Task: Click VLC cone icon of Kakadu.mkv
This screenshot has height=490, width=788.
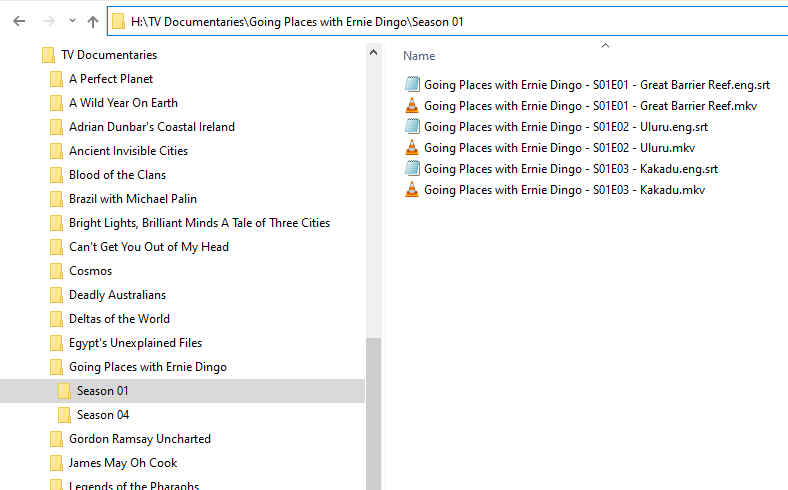Action: click(x=412, y=190)
